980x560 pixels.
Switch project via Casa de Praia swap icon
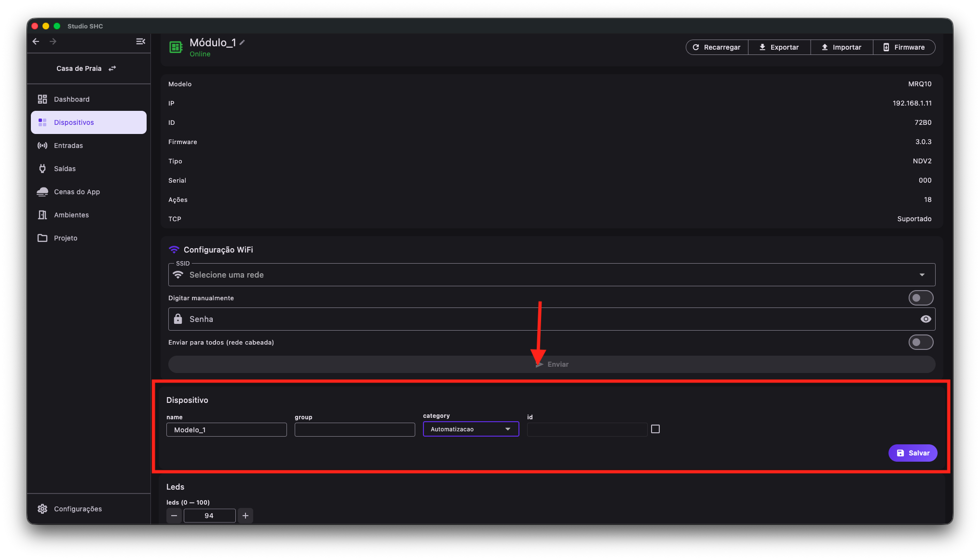112,68
